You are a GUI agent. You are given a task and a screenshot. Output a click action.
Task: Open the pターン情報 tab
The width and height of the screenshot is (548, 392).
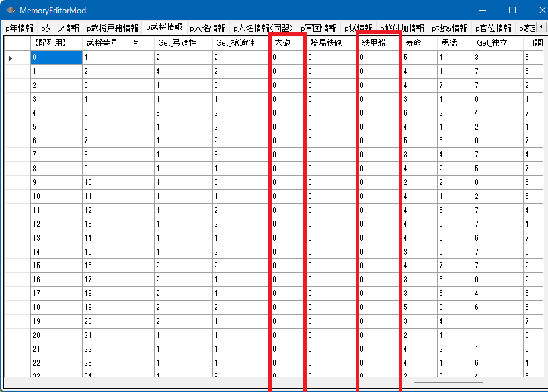point(59,28)
